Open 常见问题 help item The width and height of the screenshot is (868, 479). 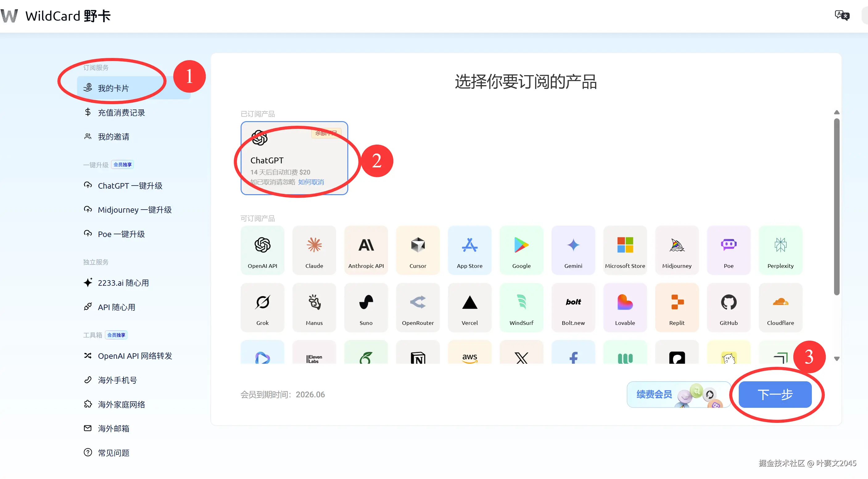coord(113,452)
